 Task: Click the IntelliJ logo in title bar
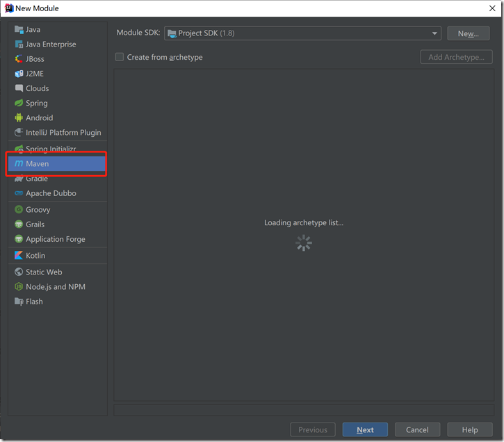pos(8,8)
